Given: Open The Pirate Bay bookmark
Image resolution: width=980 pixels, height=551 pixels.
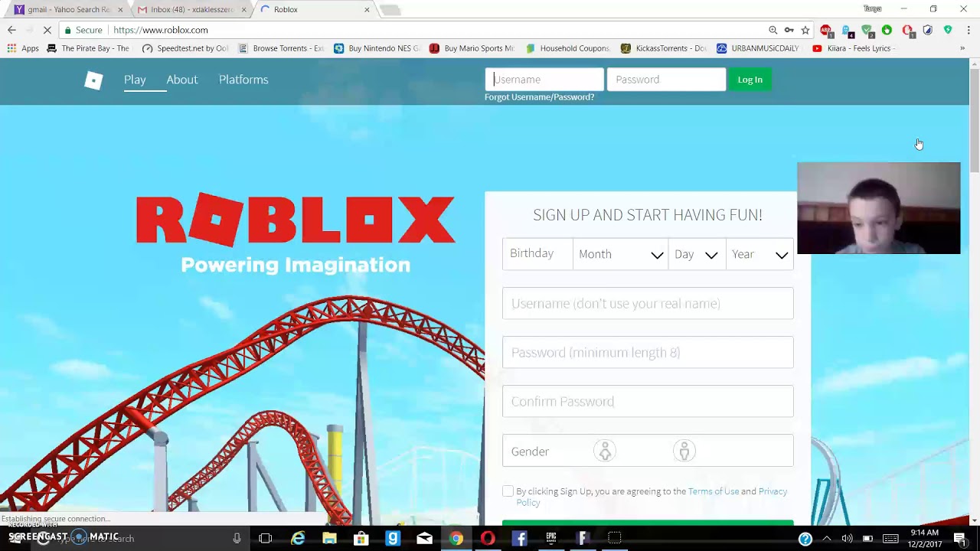Looking at the screenshot, I should (x=89, y=48).
